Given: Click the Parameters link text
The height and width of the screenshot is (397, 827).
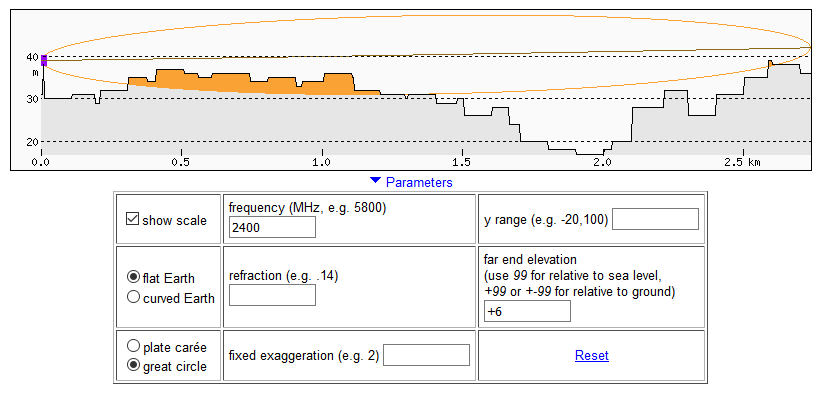Looking at the screenshot, I should 419,182.
